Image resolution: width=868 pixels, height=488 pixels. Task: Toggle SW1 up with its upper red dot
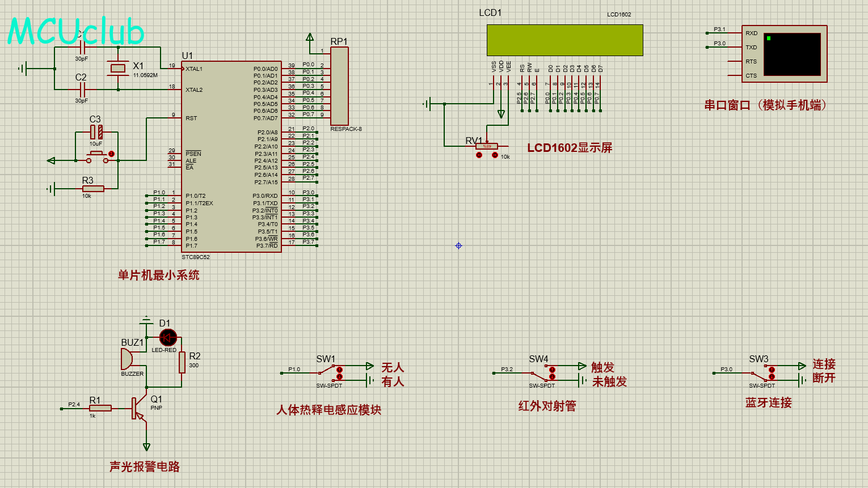click(339, 370)
